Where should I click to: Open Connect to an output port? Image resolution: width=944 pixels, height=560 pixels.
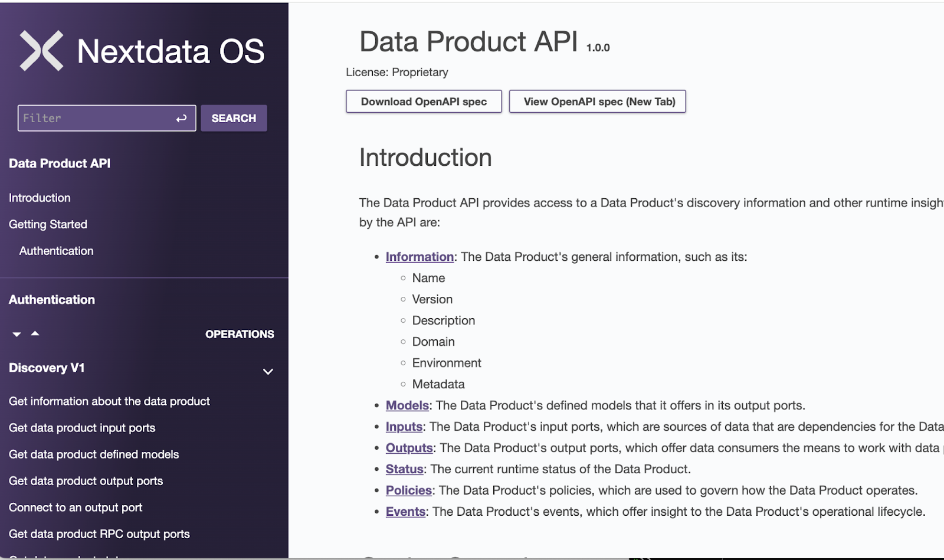click(76, 507)
